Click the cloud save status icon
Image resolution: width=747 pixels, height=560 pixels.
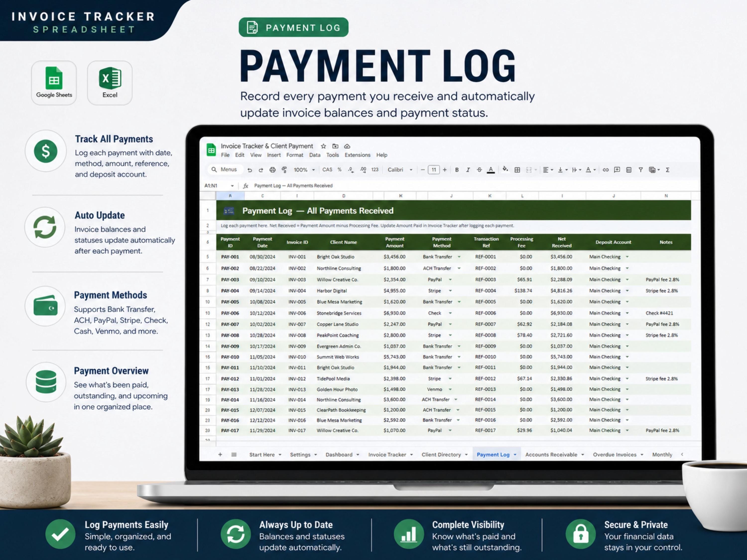[x=347, y=146]
